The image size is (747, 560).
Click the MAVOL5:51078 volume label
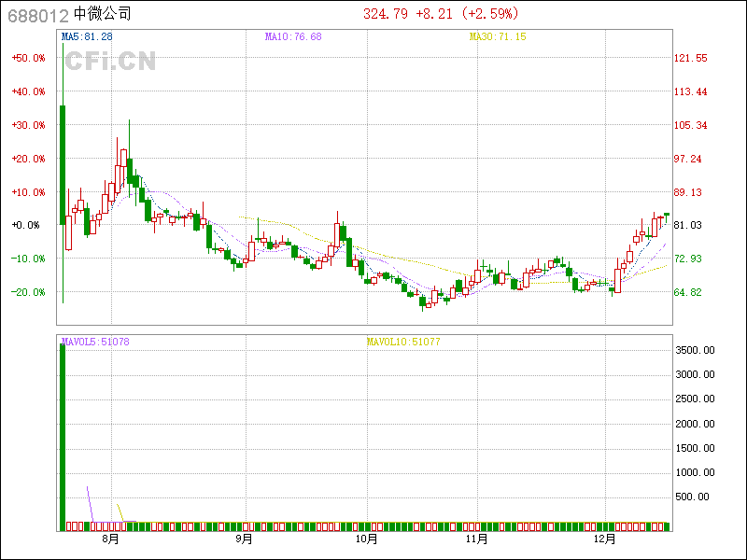coord(95,342)
